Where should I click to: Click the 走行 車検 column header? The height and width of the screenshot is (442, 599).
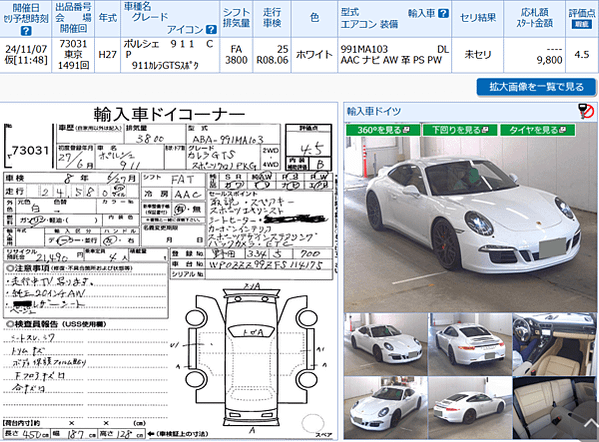[272, 18]
